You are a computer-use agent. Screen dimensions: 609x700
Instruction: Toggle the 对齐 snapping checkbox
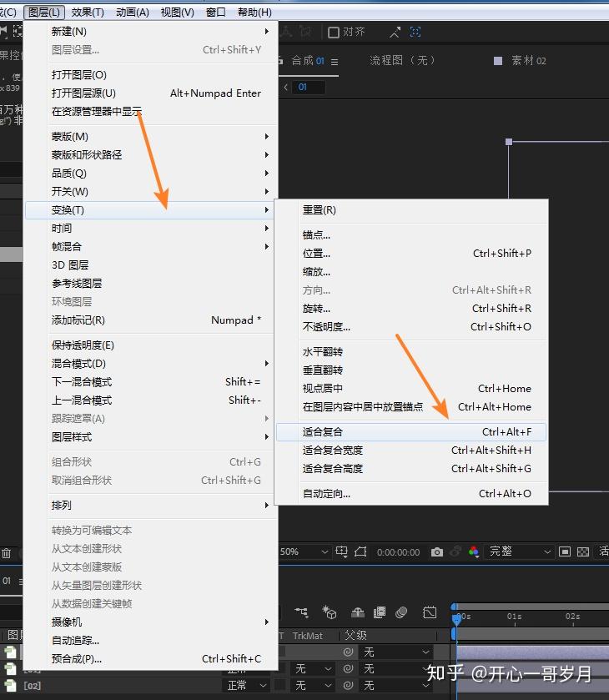333,33
